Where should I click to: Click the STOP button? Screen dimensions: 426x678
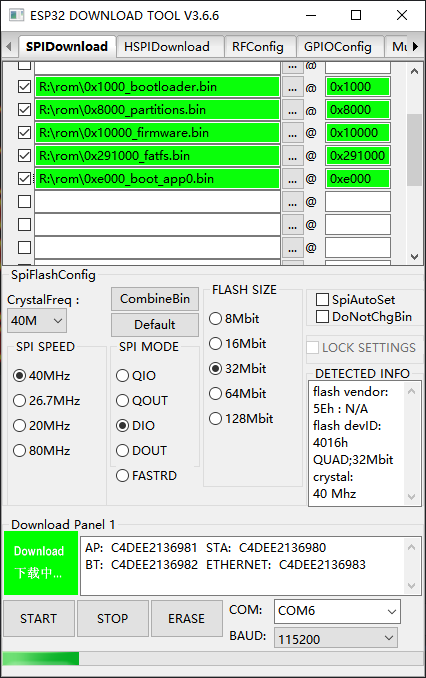[x=112, y=618]
